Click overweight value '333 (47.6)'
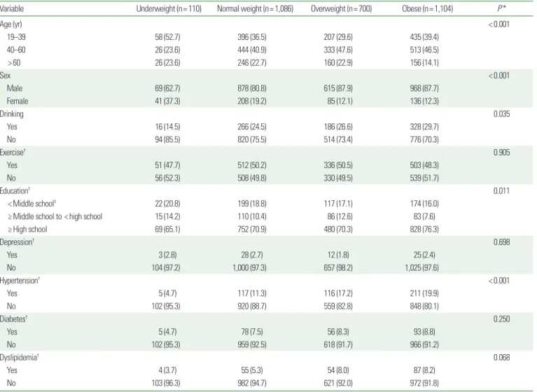 click(338, 50)
